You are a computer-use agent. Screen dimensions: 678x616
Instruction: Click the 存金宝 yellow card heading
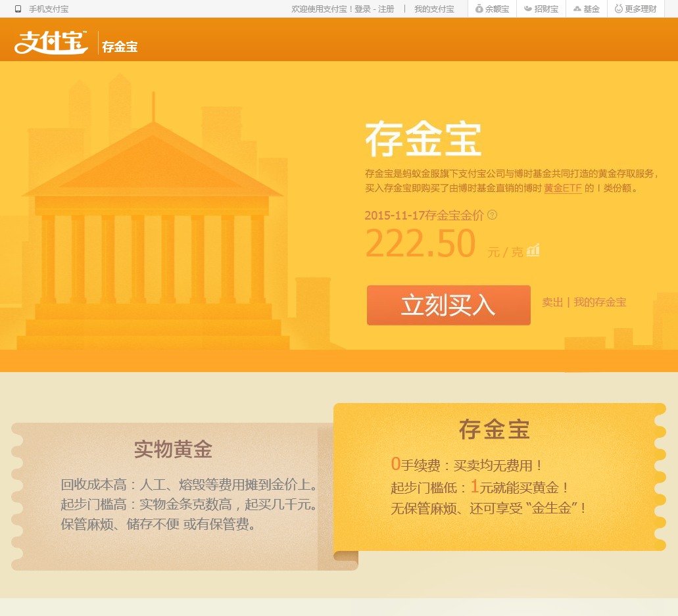coord(495,429)
